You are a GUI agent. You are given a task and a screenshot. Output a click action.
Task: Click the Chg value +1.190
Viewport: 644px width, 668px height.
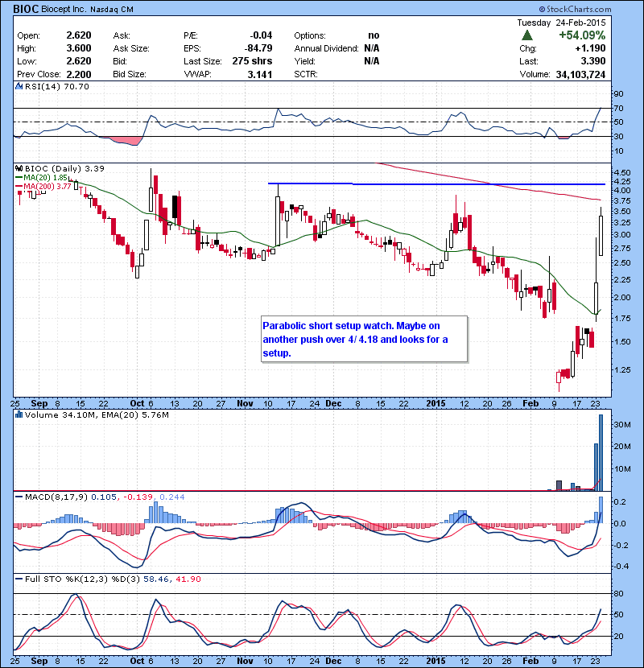click(x=590, y=48)
